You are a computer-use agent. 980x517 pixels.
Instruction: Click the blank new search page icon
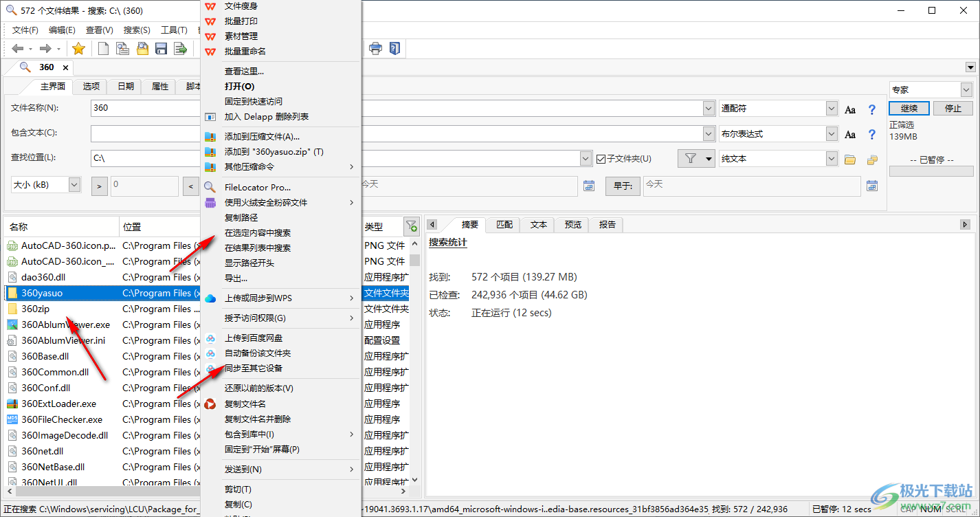click(x=103, y=48)
